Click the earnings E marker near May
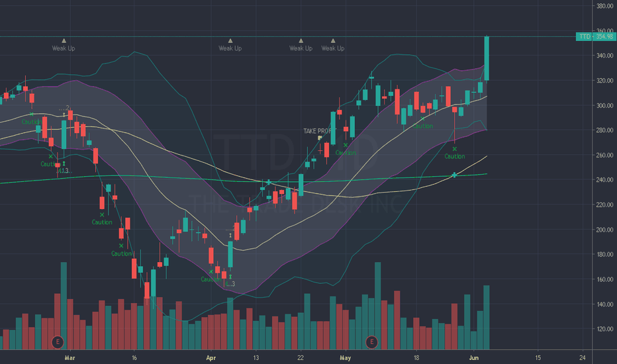The height and width of the screenshot is (364, 617). [371, 341]
